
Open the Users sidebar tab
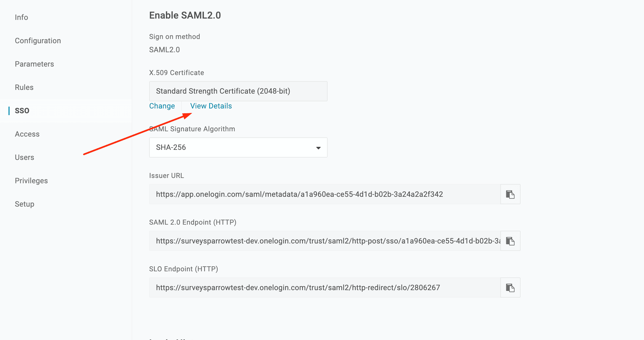click(24, 157)
